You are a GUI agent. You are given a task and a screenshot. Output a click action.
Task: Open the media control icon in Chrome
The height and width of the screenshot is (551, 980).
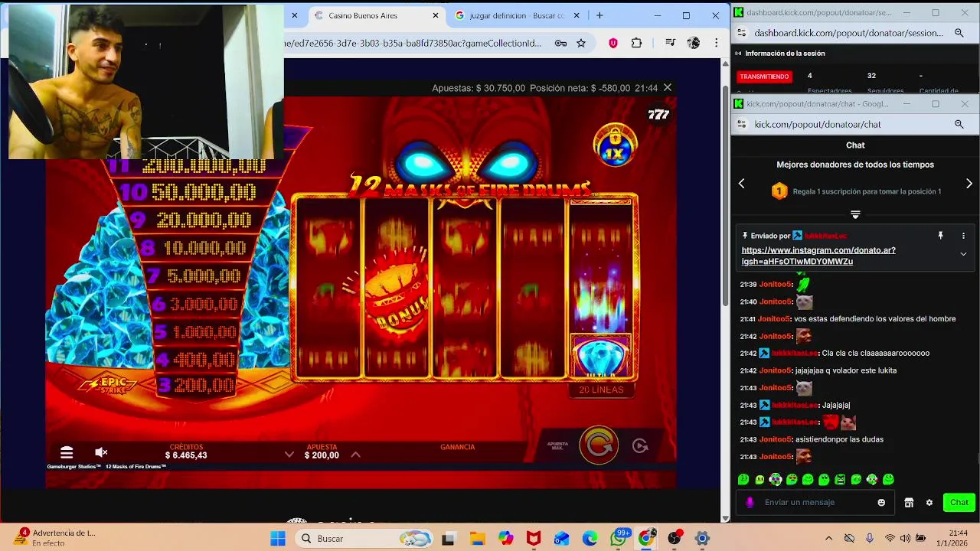[x=671, y=43]
